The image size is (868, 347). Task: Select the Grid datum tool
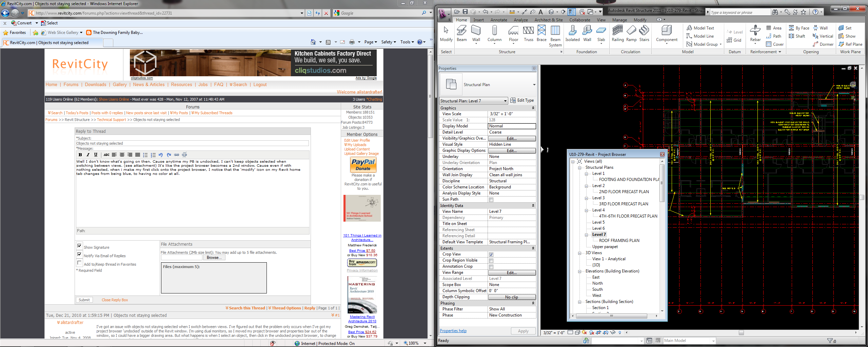(734, 40)
